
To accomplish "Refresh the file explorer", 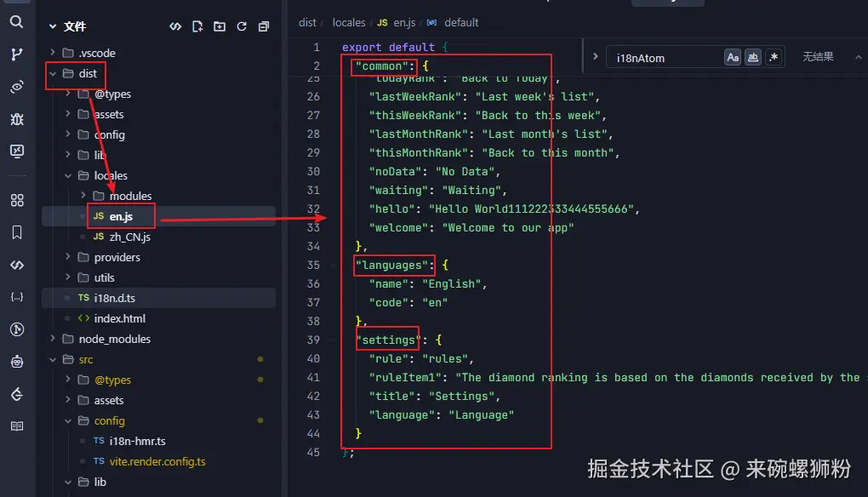I will tap(242, 26).
